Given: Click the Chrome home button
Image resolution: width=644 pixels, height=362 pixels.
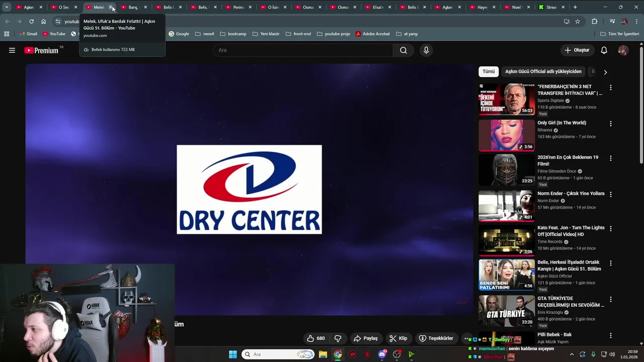Looking at the screenshot, I should (x=43, y=22).
